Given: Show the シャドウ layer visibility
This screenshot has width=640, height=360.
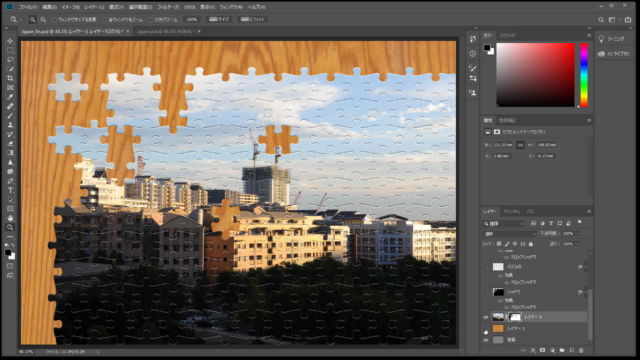Looking at the screenshot, I should tap(486, 292).
